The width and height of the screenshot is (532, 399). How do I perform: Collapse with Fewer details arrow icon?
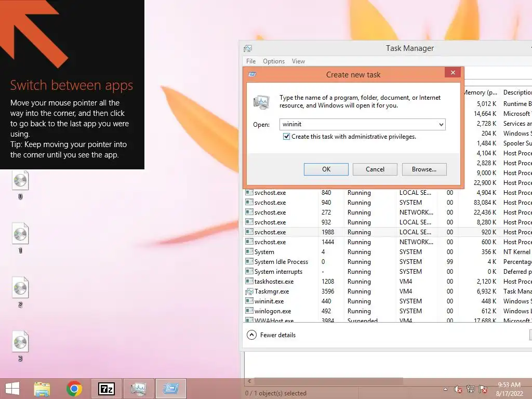(252, 335)
